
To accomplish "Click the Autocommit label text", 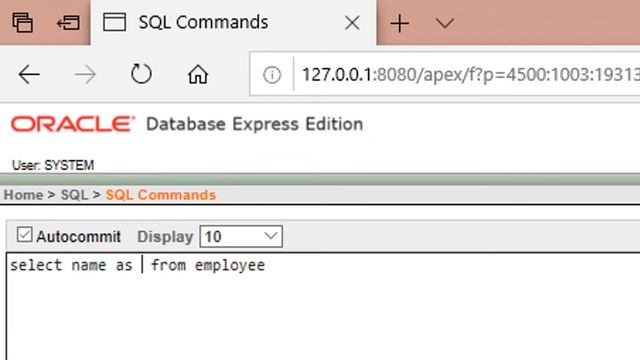I will (78, 237).
